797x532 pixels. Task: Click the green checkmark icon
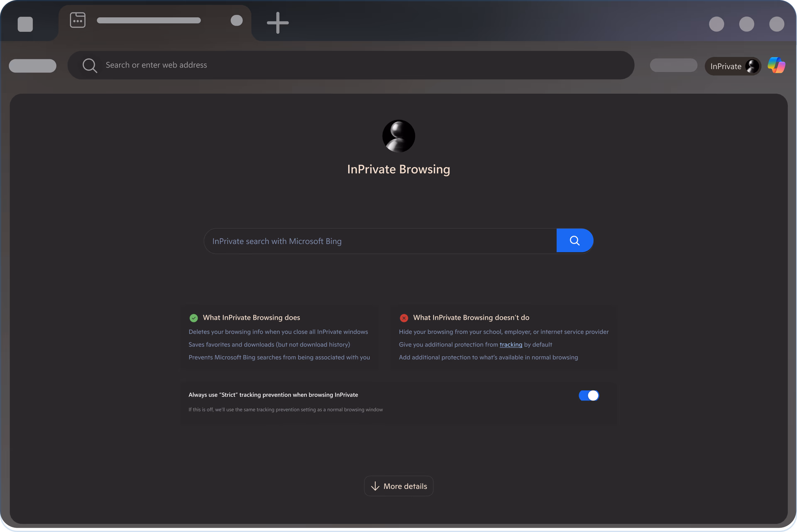(193, 318)
